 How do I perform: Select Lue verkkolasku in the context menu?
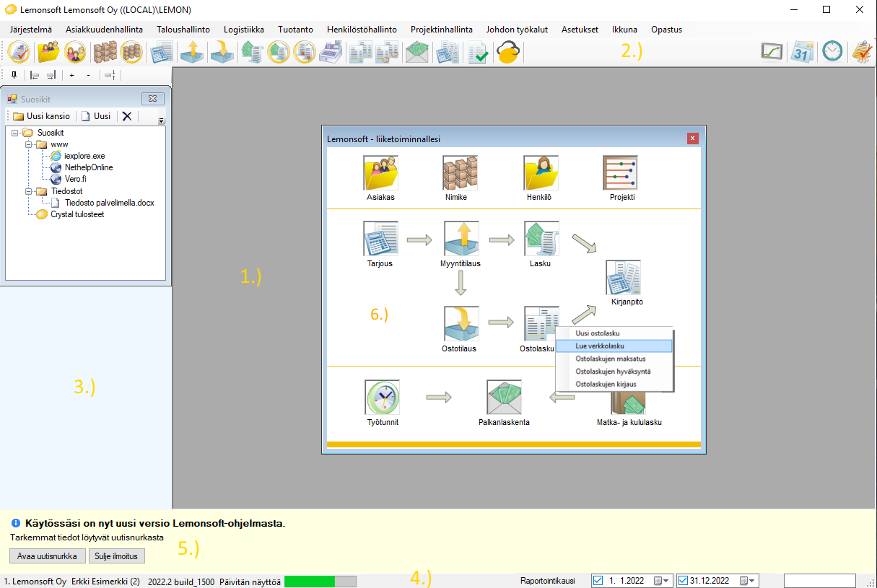click(x=614, y=346)
